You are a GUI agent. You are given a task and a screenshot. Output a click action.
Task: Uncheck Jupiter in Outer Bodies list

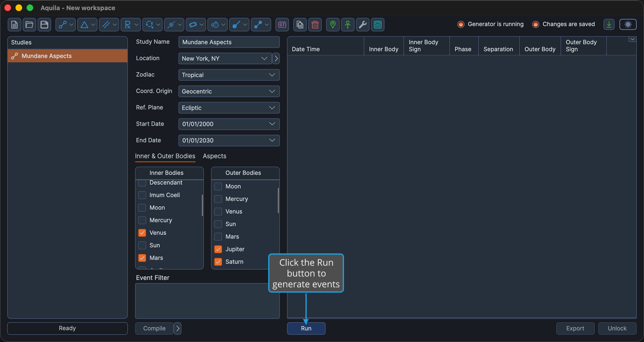(x=218, y=249)
